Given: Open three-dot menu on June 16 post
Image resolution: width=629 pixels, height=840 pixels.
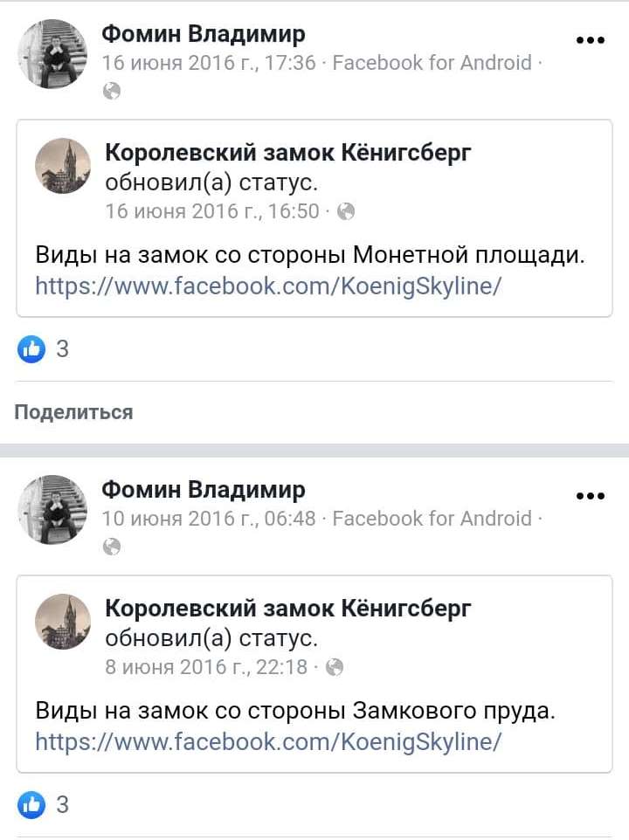Looking at the screenshot, I should coord(591,40).
